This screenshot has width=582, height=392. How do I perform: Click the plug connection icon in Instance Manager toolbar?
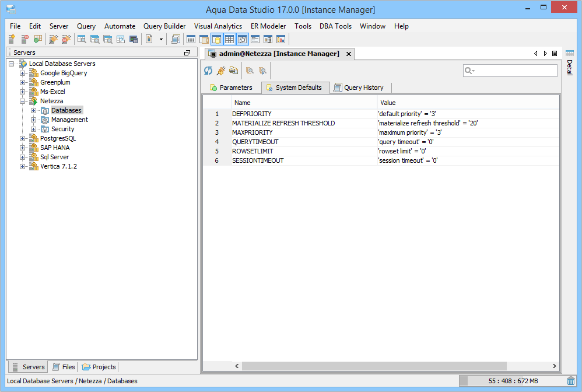click(x=221, y=71)
